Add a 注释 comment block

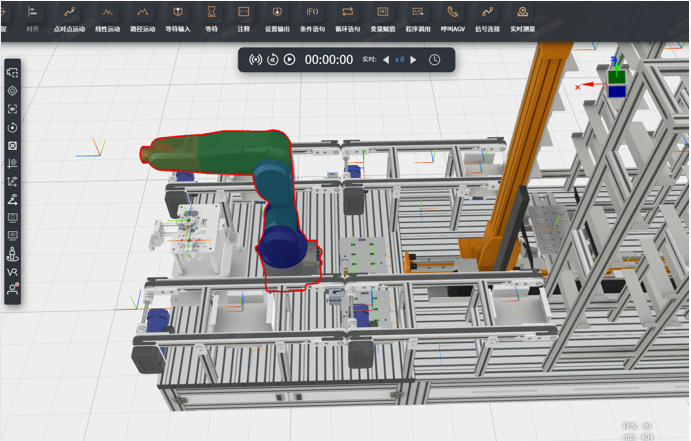(244, 18)
